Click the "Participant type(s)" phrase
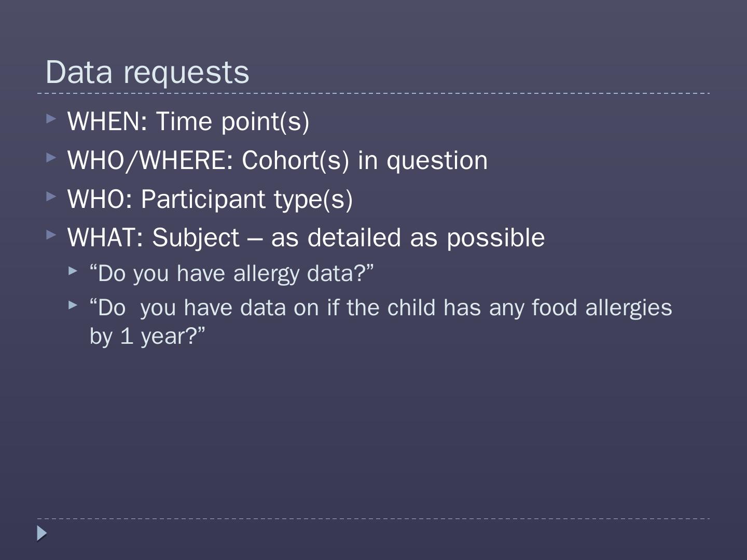Image resolution: width=747 pixels, height=560 pixels. 246,199
